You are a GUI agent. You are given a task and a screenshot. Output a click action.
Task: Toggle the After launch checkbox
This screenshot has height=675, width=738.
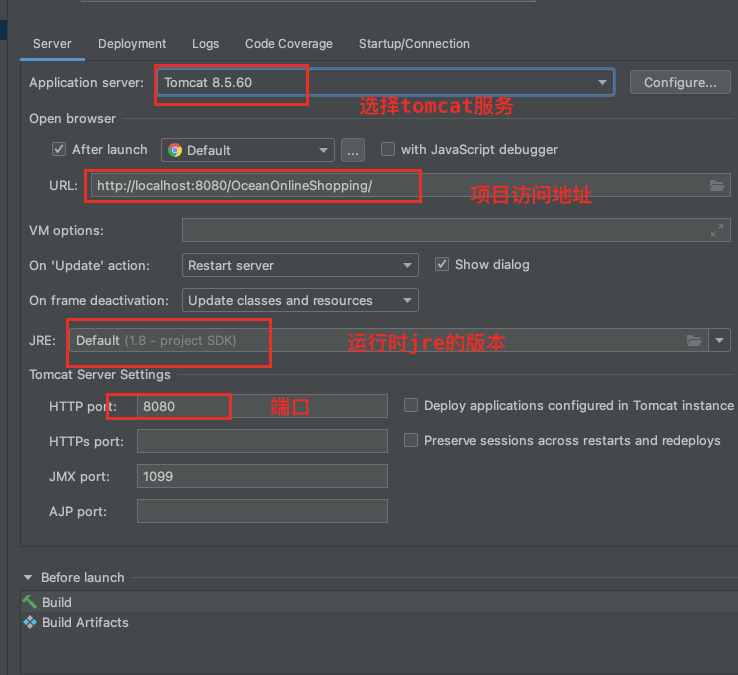[59, 150]
